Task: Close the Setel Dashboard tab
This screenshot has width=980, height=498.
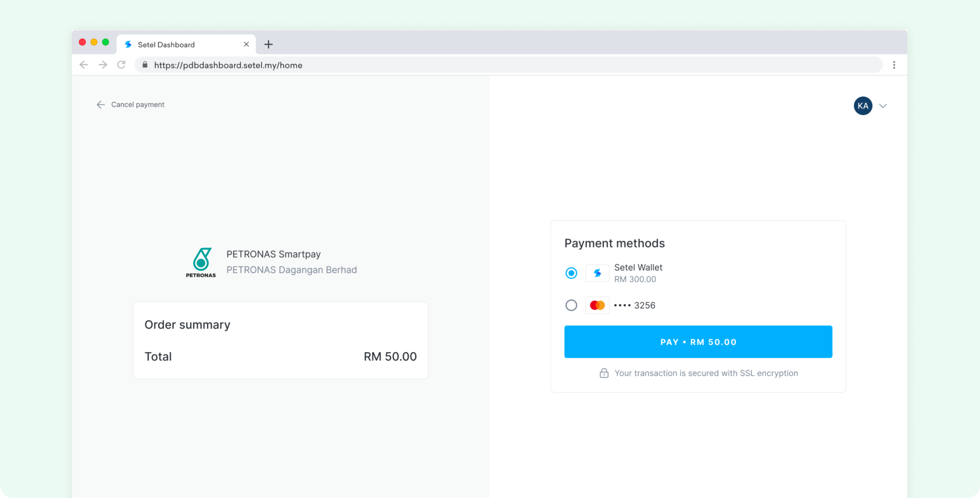Action: pos(246,44)
